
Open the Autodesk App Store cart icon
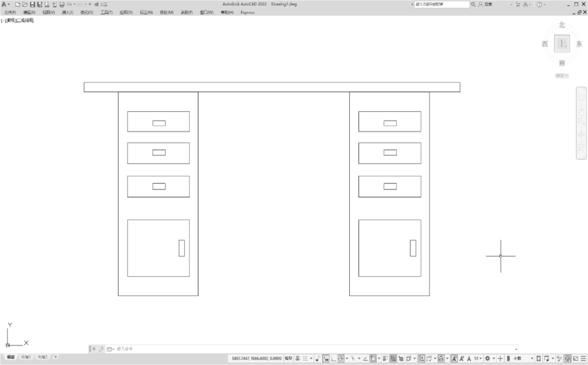(518, 4)
